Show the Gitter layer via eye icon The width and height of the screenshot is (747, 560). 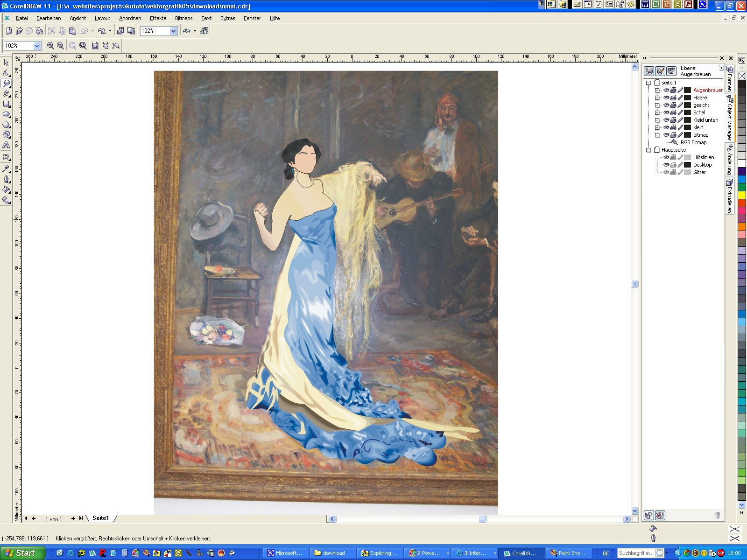666,172
